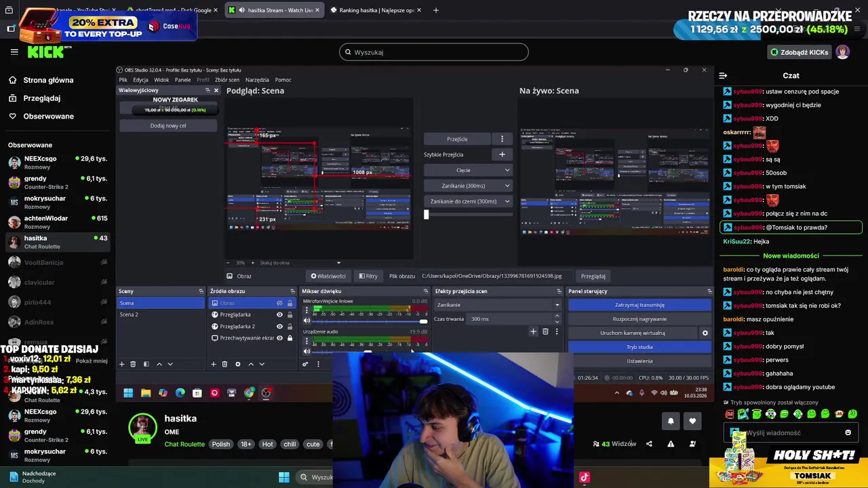Click Uruchom kamerę wirtualną button

[632, 333]
